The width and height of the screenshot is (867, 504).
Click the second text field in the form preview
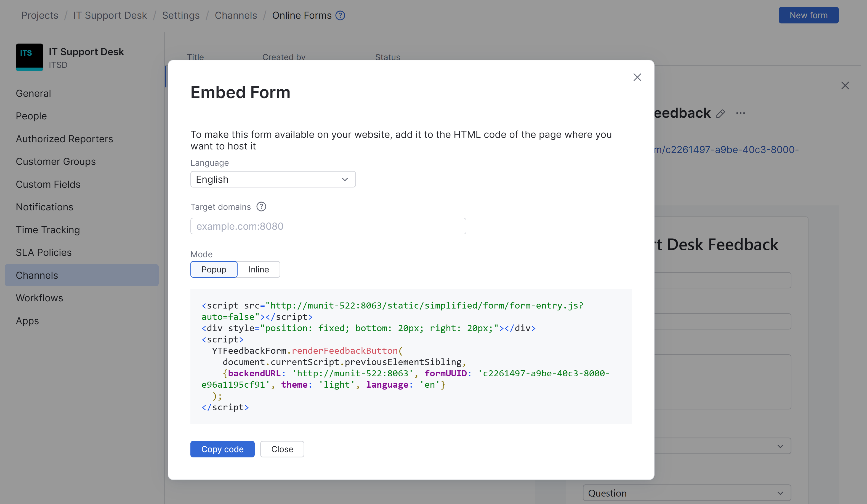click(722, 321)
